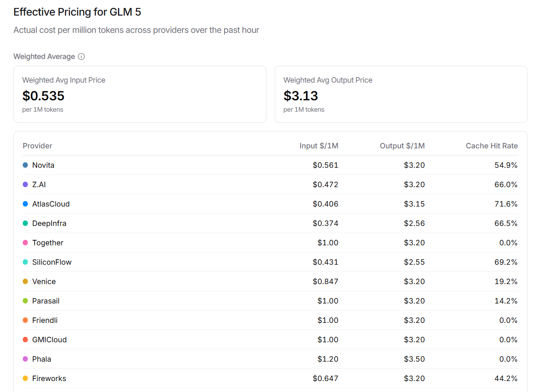The width and height of the screenshot is (533, 392).
Task: Click the Weighted Avg Input Price card
Action: click(139, 94)
